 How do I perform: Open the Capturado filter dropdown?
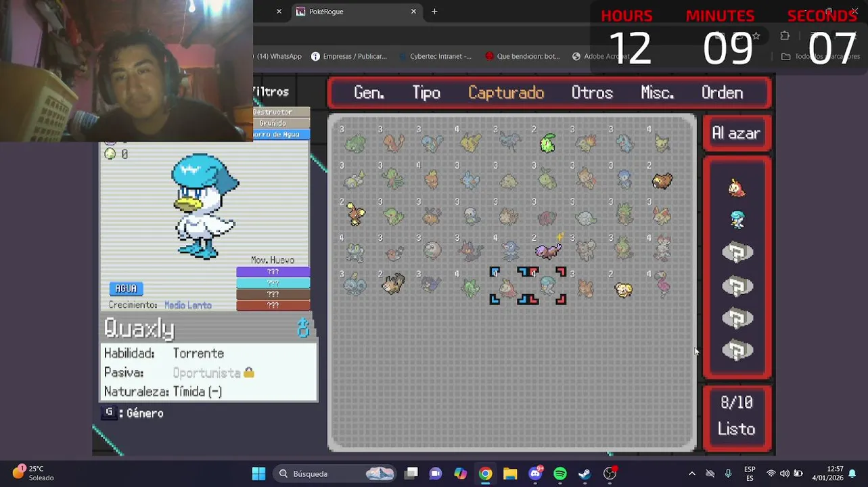pos(506,93)
